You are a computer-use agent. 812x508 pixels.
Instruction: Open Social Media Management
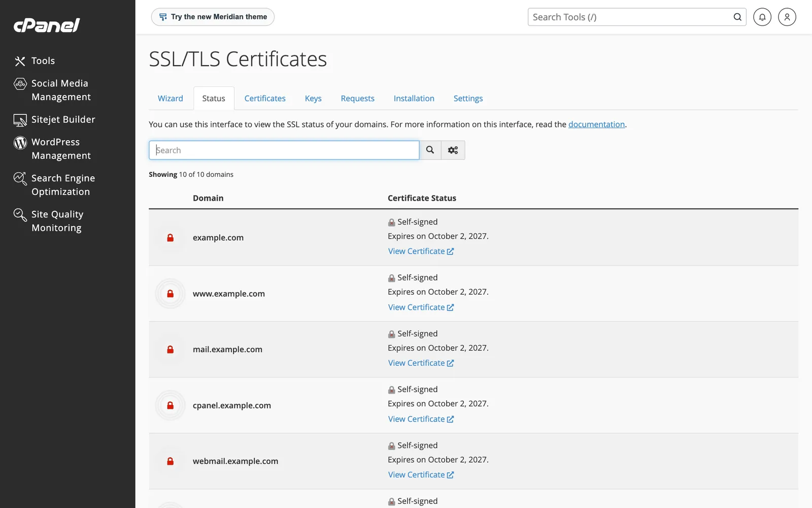[52, 90]
